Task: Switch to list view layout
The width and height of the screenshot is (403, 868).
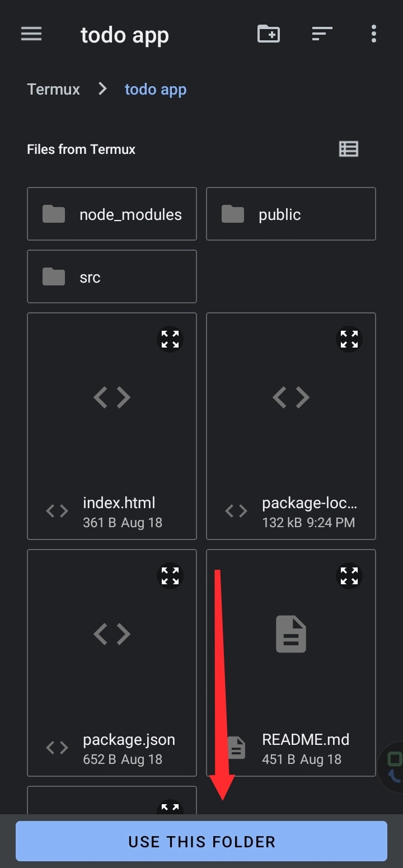Action: pyautogui.click(x=349, y=149)
